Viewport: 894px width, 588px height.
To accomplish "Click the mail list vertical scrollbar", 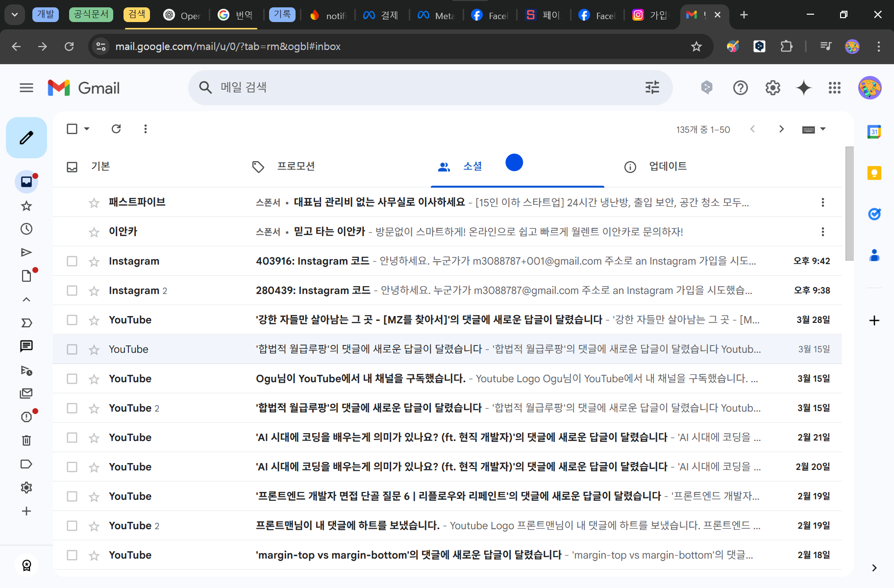I will click(849, 203).
